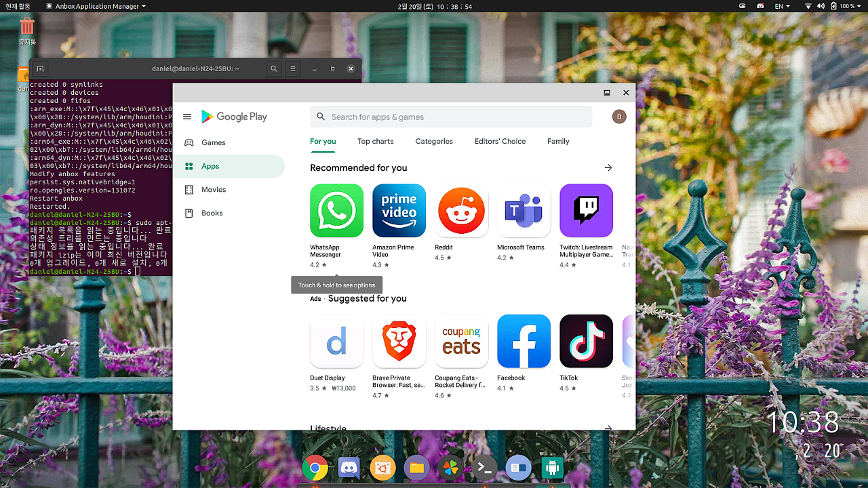
Task: Click the Recommended for you arrow
Action: [608, 167]
